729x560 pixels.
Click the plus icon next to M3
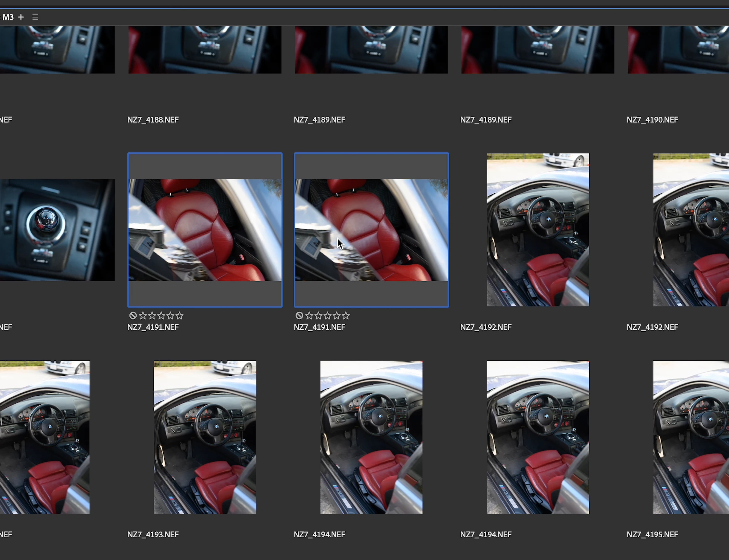[21, 17]
